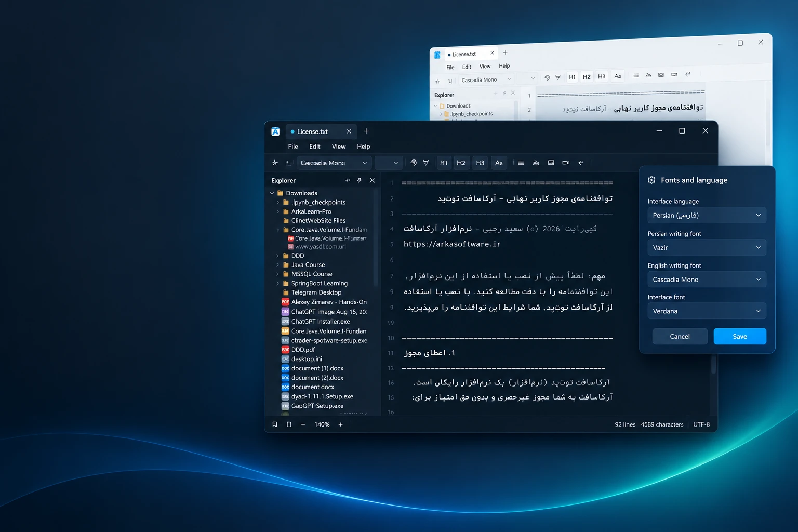Viewport: 798px width, 532px height.
Task: Click the star icon in the dark window toolbar
Action: click(275, 163)
